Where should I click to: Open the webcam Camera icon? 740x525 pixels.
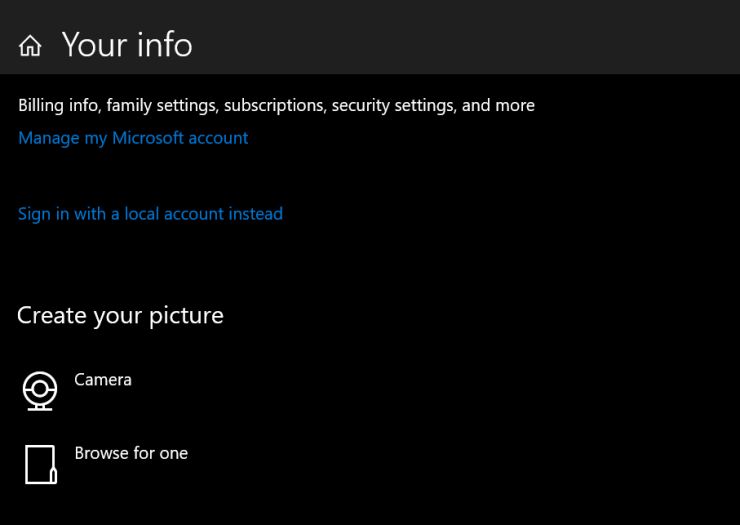coord(40,391)
